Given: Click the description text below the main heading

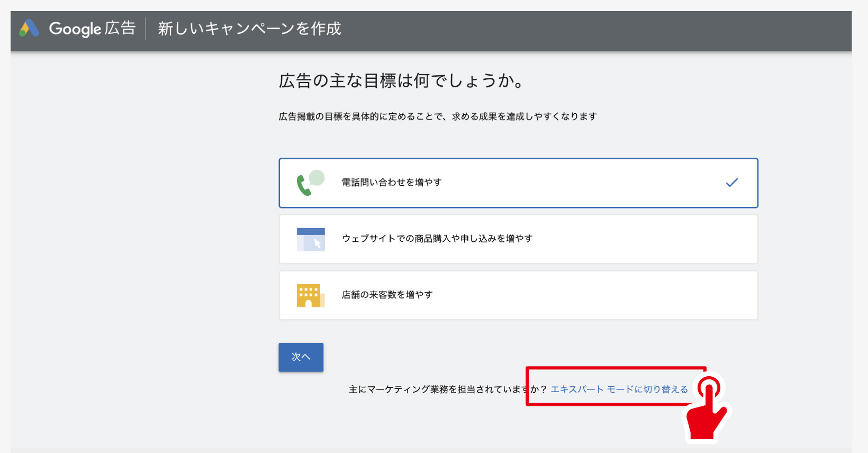Looking at the screenshot, I should 437,116.
